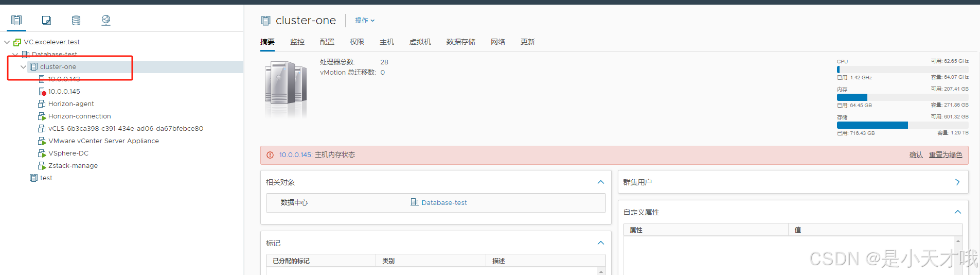This screenshot has width=980, height=275.
Task: Click the VM icon next to Horizon-connection
Action: tap(42, 116)
